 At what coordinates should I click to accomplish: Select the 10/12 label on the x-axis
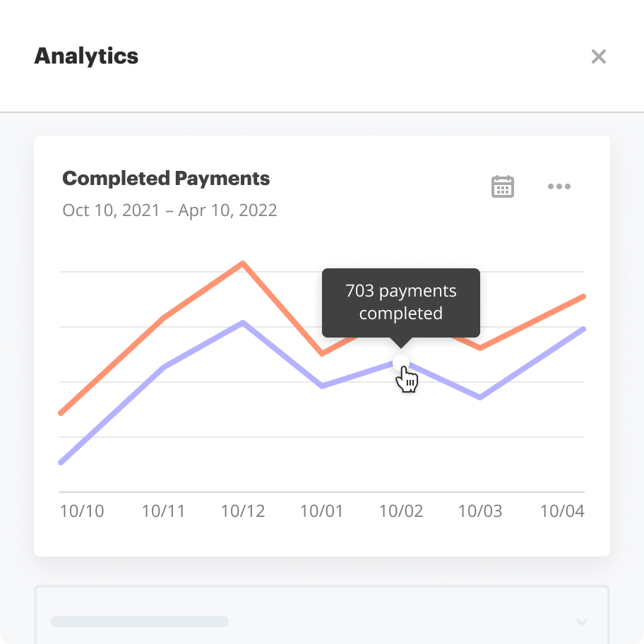[x=243, y=511]
